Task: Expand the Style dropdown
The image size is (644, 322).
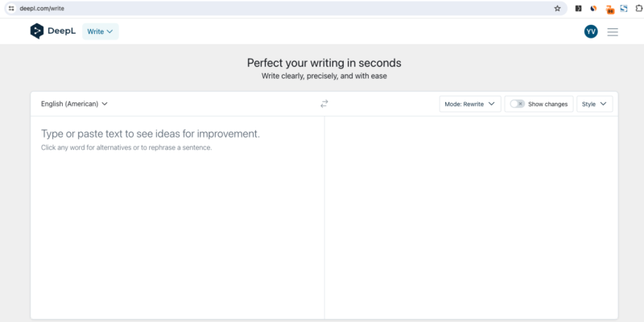Action: point(595,104)
